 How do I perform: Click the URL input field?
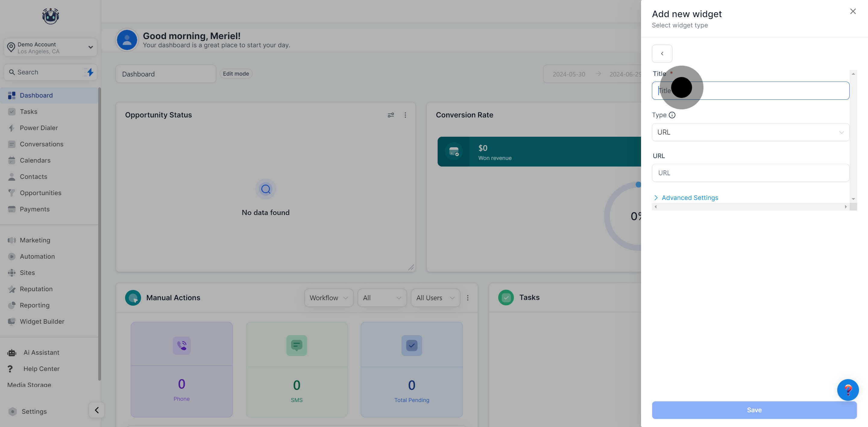pos(750,173)
